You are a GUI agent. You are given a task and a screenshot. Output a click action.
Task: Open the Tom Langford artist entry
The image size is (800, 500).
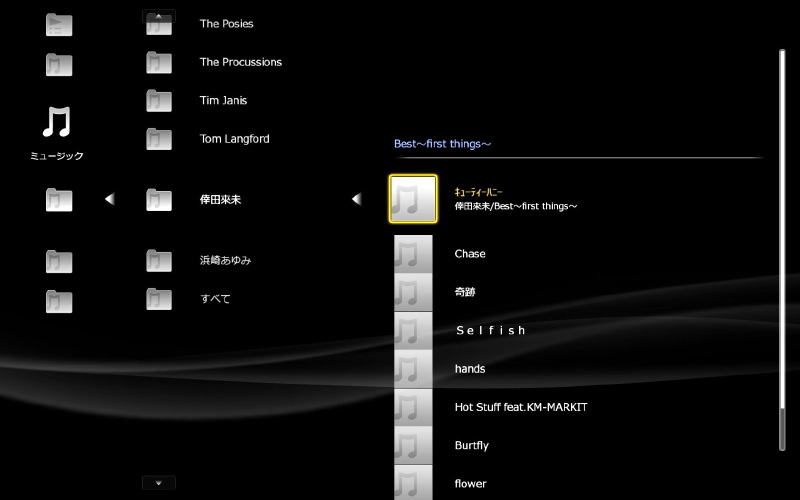234,139
